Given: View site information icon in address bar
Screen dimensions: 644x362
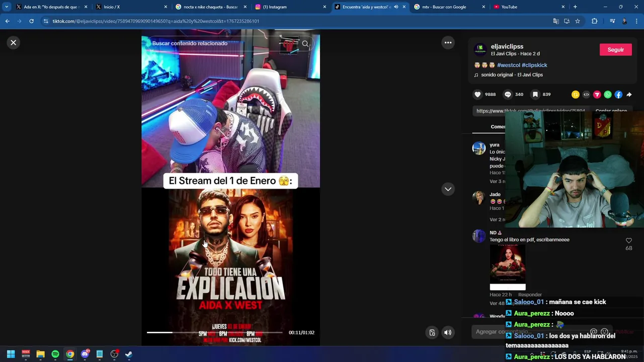Looking at the screenshot, I should [x=46, y=21].
